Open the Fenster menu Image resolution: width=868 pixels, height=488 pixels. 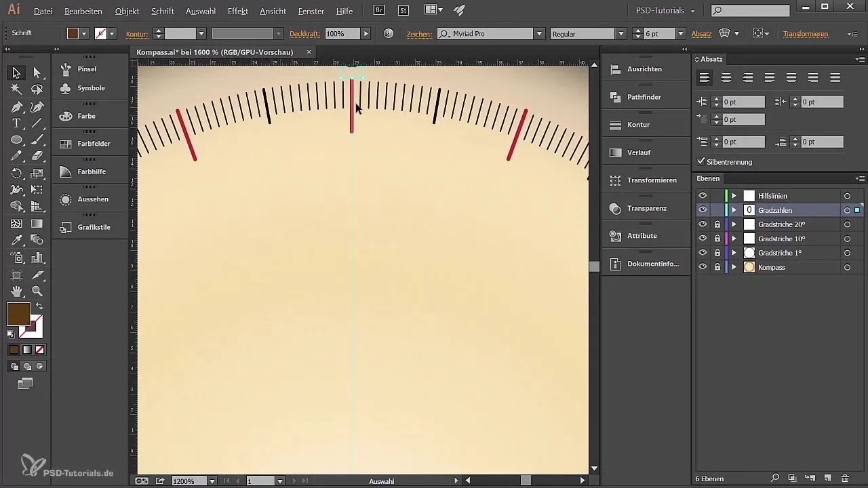[x=313, y=12]
